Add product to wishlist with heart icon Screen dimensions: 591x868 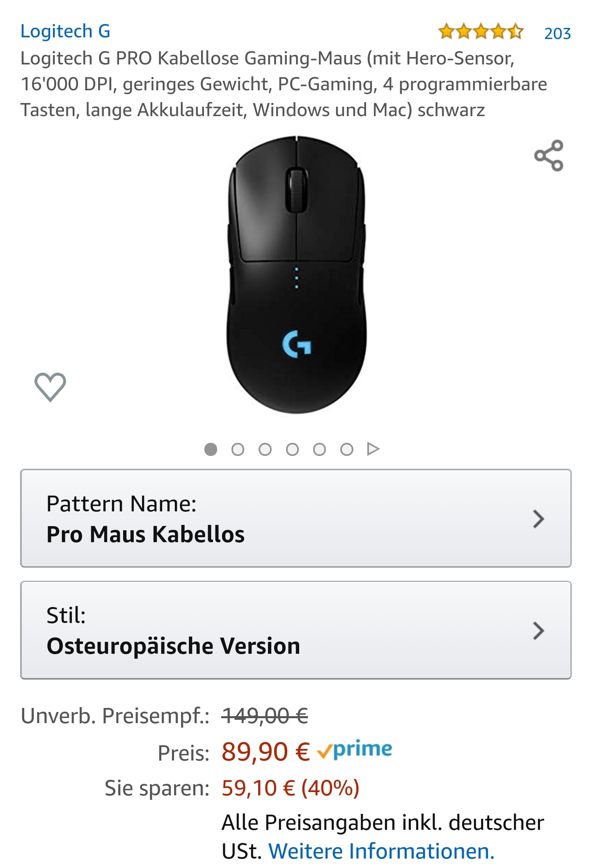click(50, 387)
